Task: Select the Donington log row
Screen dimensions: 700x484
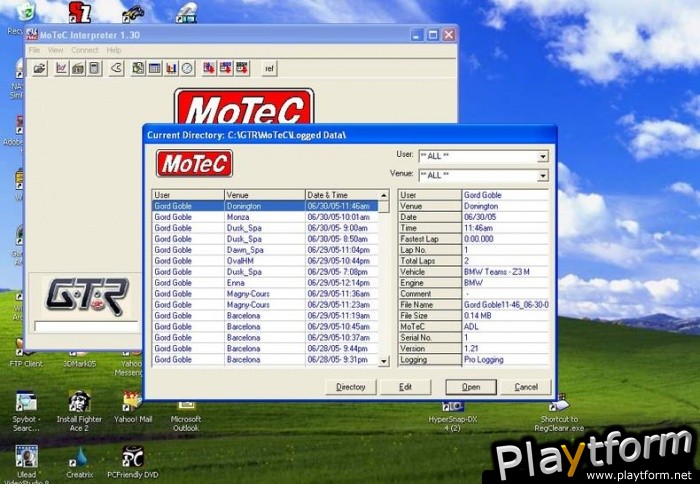Action: [265, 206]
